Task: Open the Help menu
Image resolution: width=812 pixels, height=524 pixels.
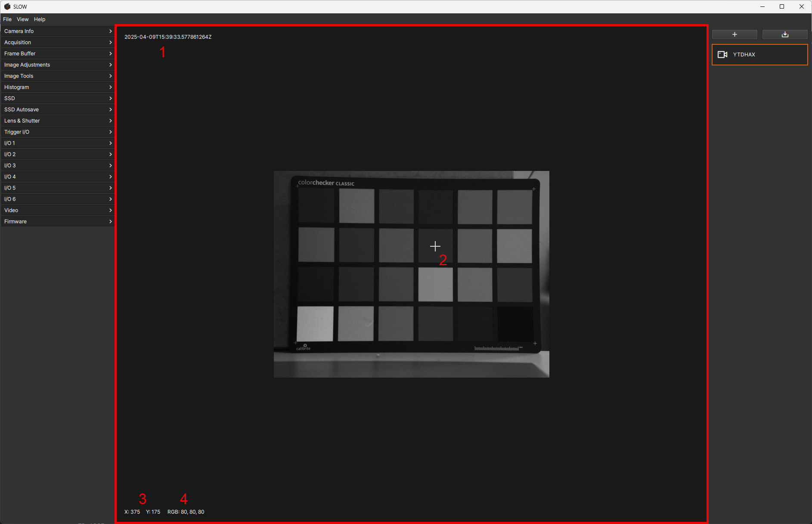Action: pyautogui.click(x=39, y=19)
